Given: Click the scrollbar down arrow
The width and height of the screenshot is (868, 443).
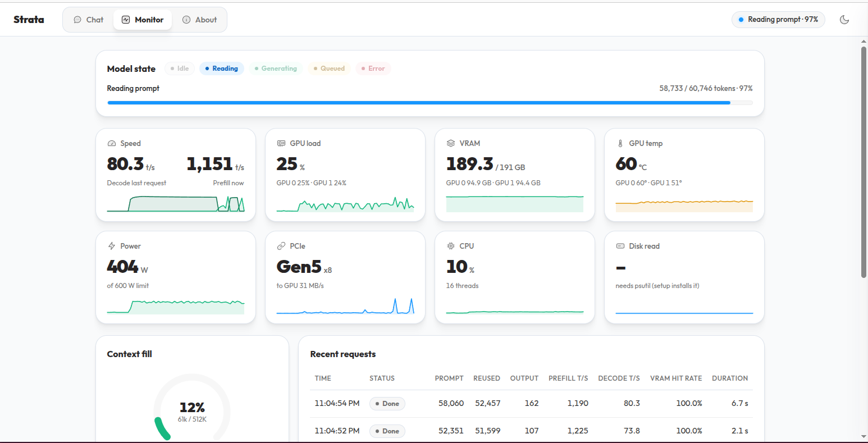Looking at the screenshot, I should tap(864, 437).
